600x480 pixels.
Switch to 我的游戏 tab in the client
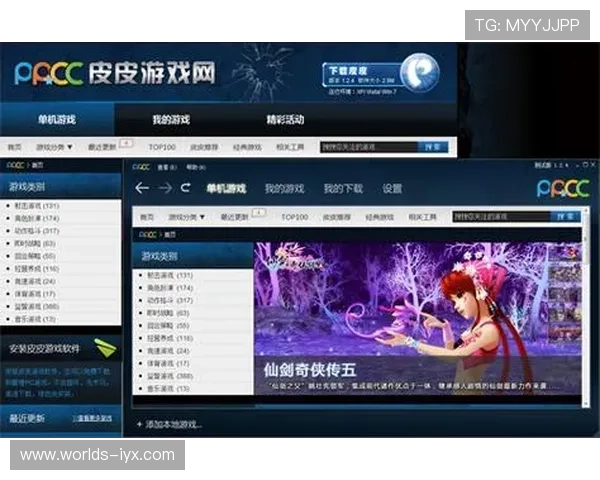coord(284,188)
